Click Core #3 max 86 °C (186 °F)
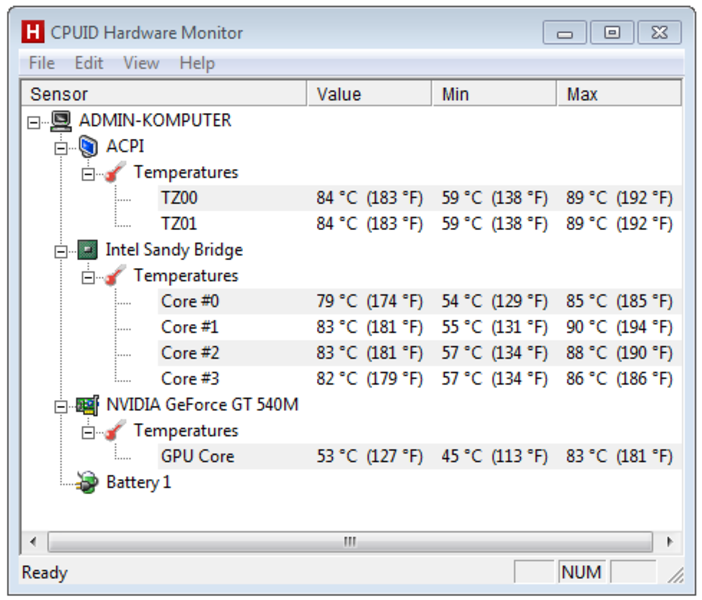Viewport: 702px width, 600px height. (x=619, y=379)
